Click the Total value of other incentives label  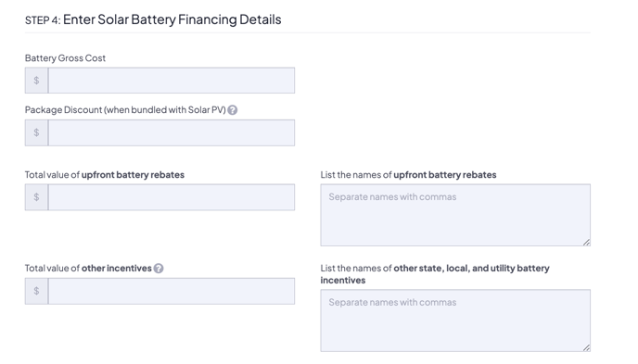coord(88,269)
